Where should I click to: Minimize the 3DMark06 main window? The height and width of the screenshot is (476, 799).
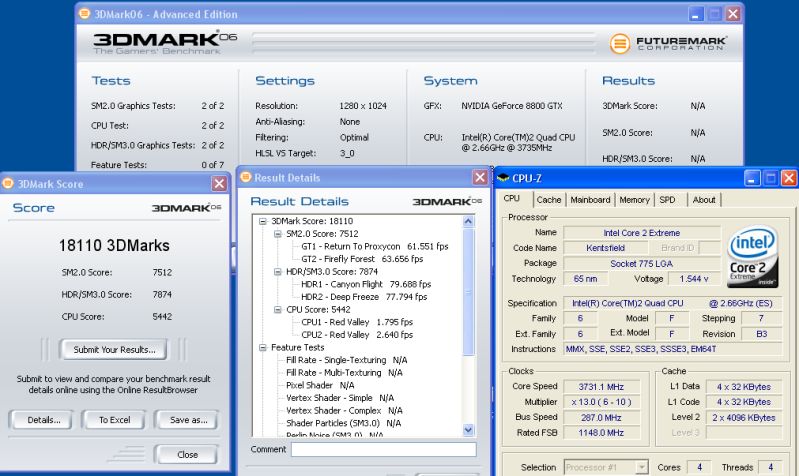696,14
